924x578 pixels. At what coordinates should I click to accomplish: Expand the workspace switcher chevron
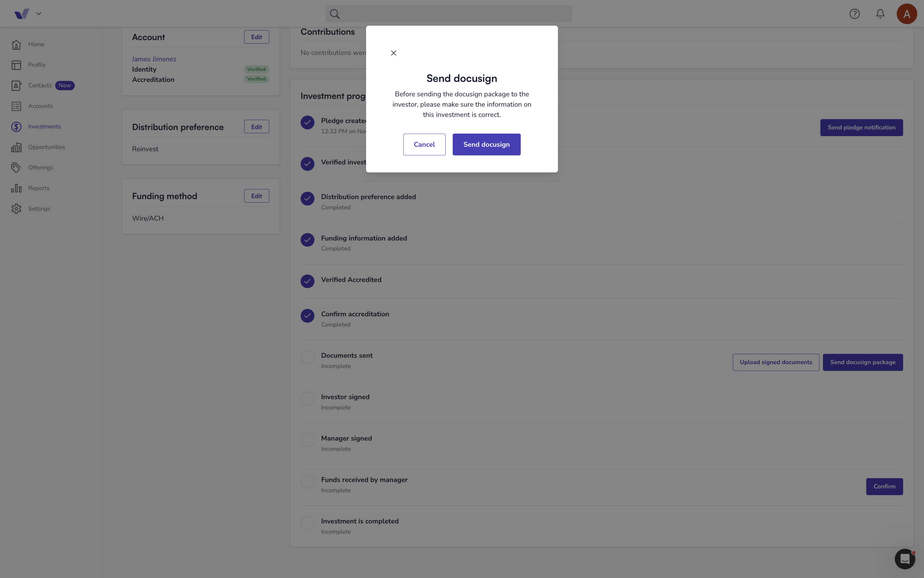pyautogui.click(x=38, y=14)
